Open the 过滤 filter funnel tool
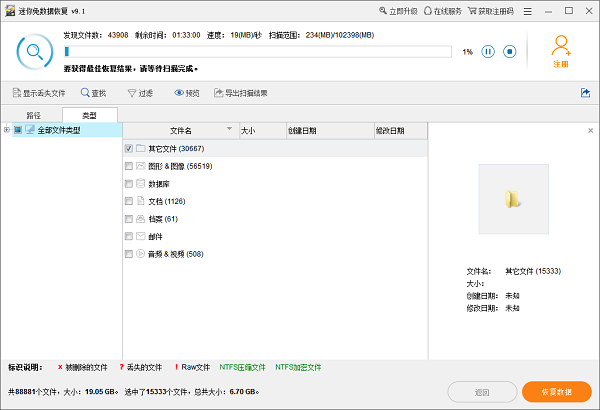The height and width of the screenshot is (410, 600). coord(132,93)
